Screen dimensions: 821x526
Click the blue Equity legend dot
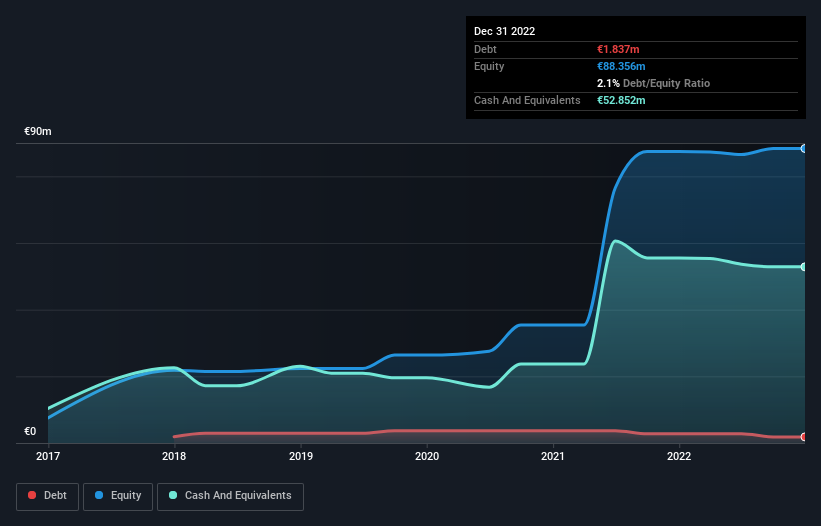tap(99, 495)
